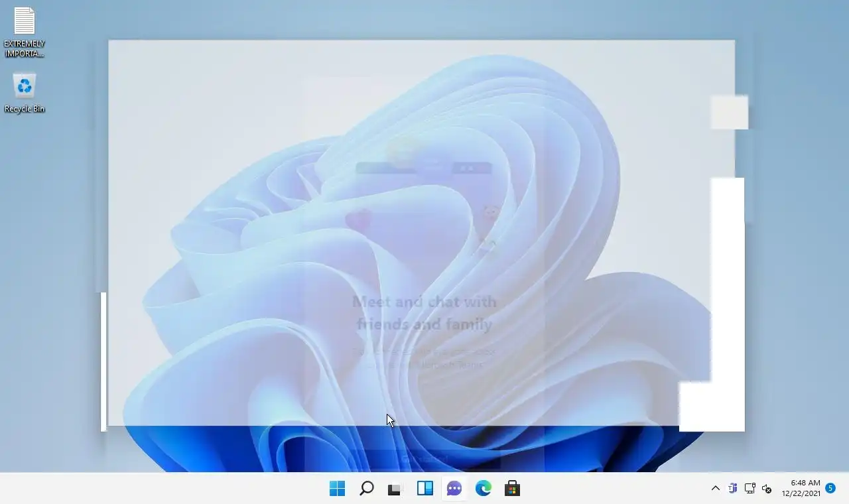Open taskbar Search
This screenshot has width=849, height=504.
coord(366,489)
